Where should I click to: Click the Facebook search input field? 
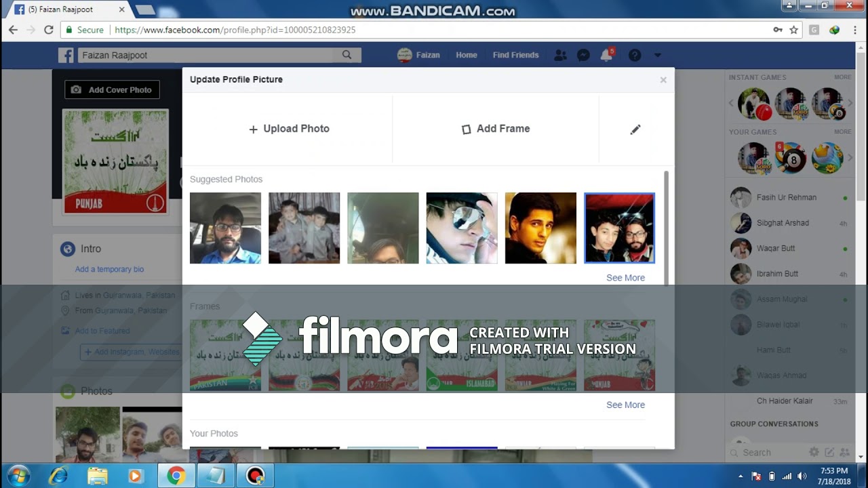tap(205, 56)
